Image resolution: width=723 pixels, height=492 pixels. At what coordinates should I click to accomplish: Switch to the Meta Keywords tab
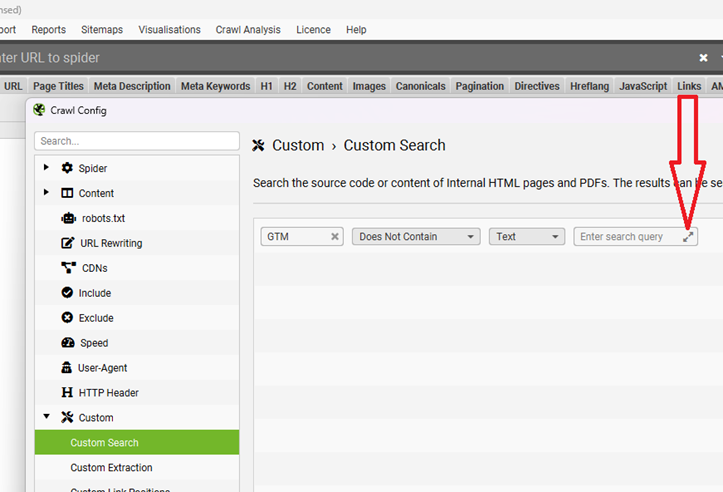click(215, 86)
